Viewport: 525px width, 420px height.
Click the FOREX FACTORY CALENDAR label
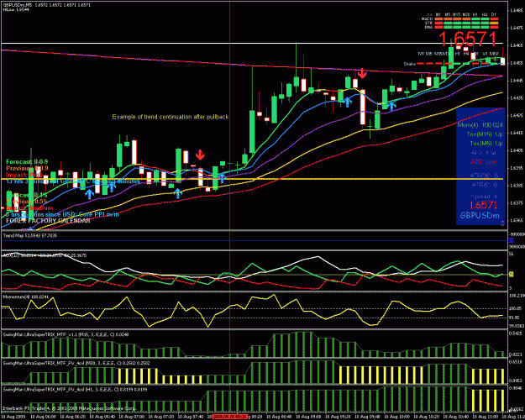48,221
